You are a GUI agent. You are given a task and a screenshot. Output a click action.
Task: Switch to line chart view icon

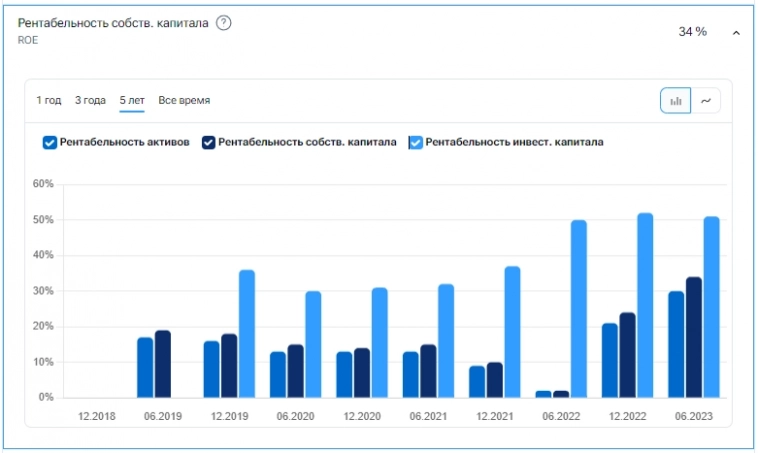706,101
